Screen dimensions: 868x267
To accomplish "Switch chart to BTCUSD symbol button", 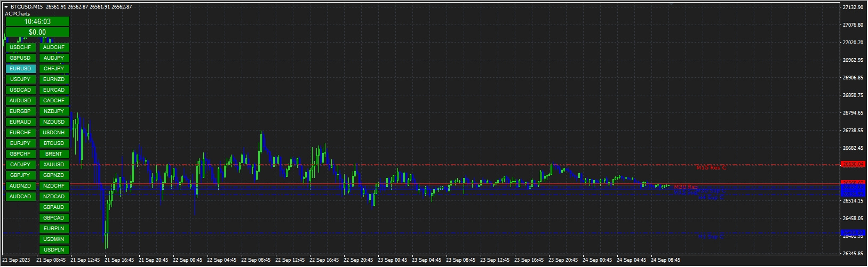I will pos(54,143).
